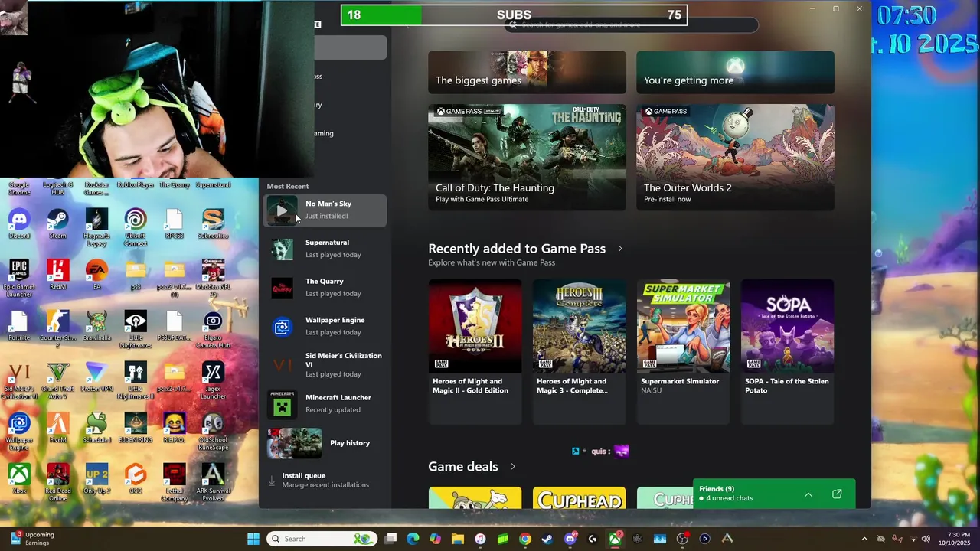Select RedM desktop icon
This screenshot has height=551, width=980.
(x=58, y=275)
